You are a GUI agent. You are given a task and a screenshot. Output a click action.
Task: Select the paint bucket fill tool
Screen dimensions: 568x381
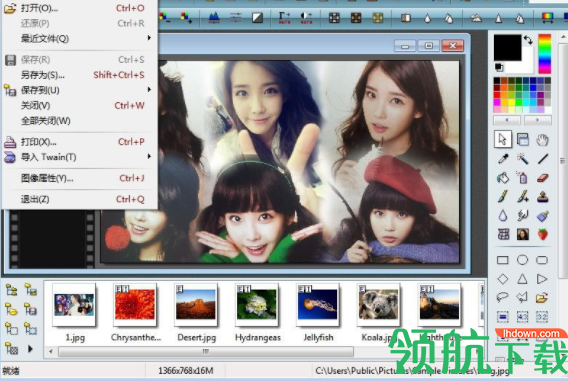click(x=503, y=178)
